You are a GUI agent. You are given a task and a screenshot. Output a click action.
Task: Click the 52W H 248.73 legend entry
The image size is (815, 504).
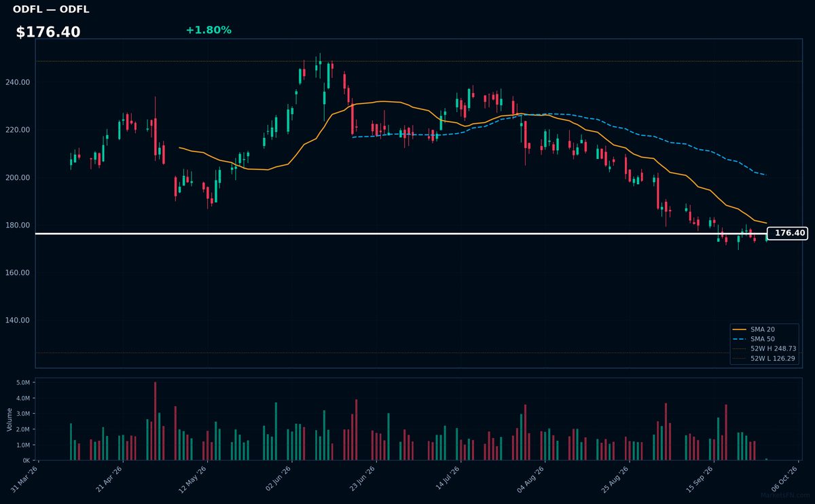[x=764, y=348]
